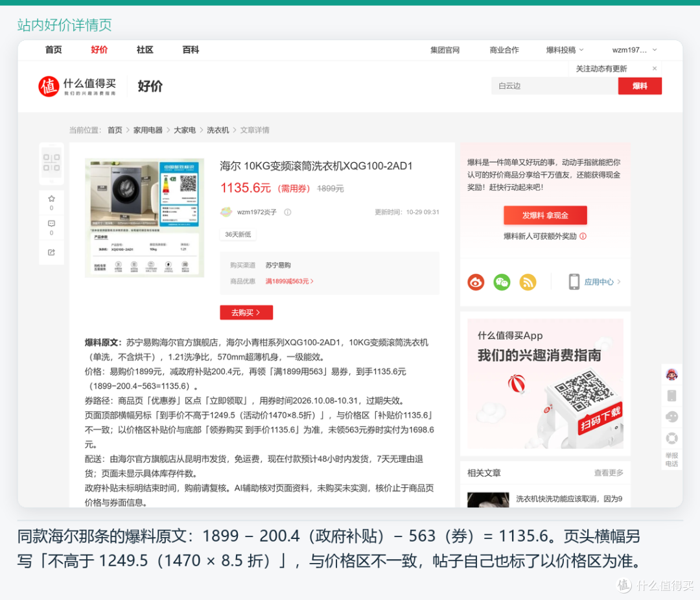
Task: Open the RSS feed icon
Action: [x=528, y=282]
